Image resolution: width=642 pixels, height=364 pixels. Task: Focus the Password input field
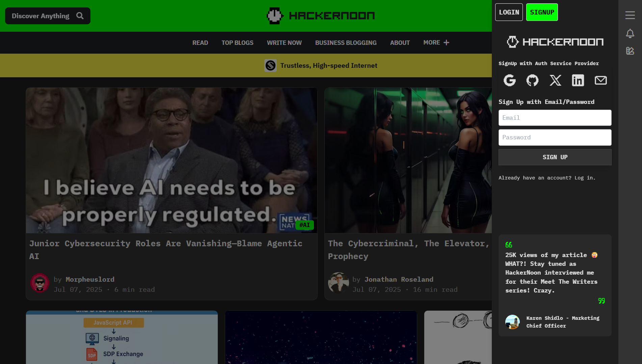coord(555,137)
